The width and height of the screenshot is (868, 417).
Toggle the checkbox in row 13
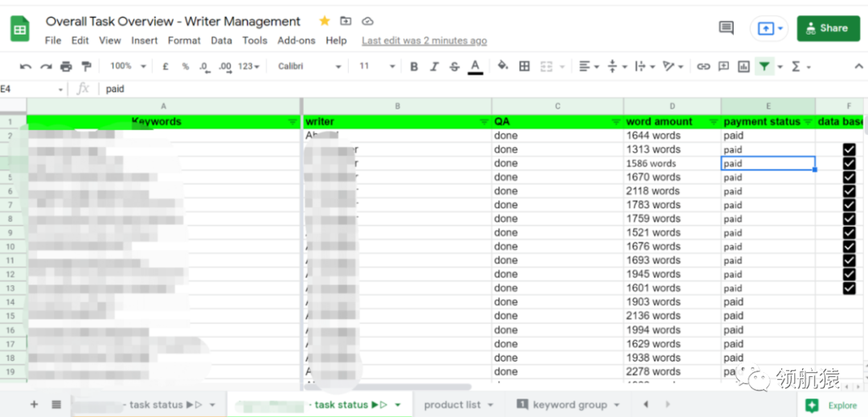coord(849,288)
